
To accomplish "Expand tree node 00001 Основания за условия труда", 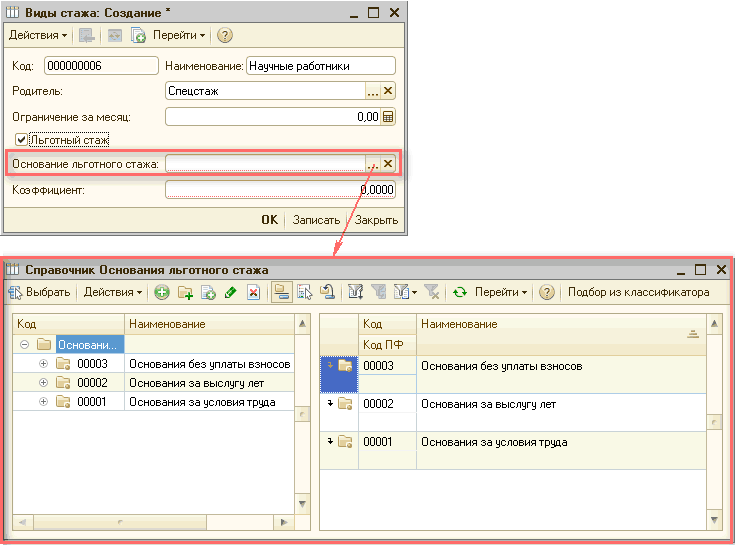I will point(43,401).
